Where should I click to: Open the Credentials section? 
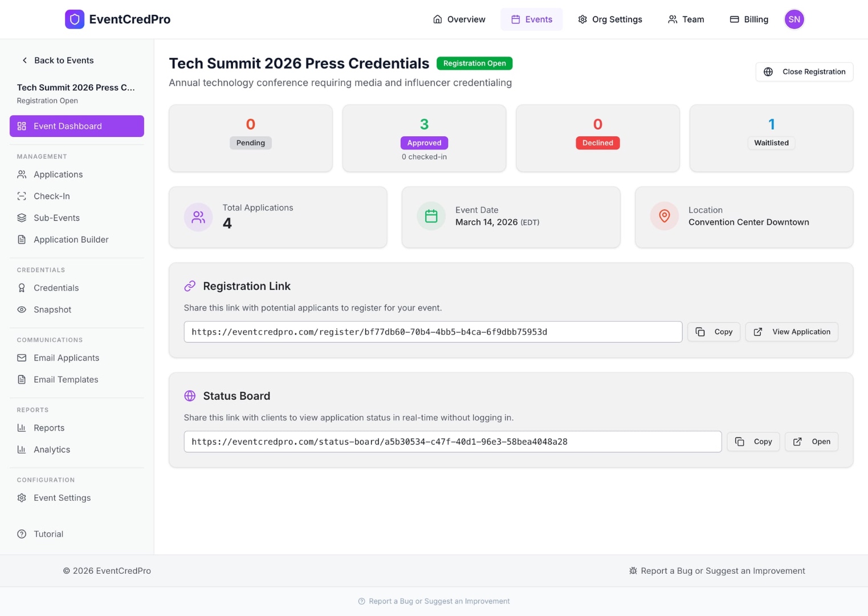[x=56, y=287]
